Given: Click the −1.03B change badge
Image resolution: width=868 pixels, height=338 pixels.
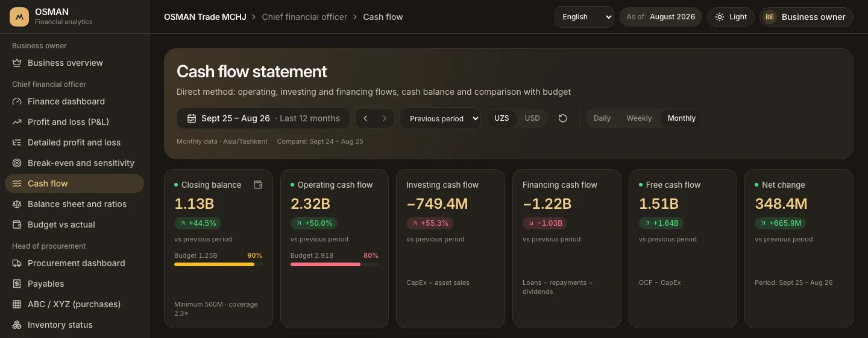Looking at the screenshot, I should (x=545, y=223).
